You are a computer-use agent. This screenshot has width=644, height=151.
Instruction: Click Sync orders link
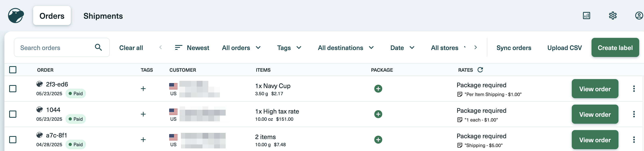pos(514,48)
